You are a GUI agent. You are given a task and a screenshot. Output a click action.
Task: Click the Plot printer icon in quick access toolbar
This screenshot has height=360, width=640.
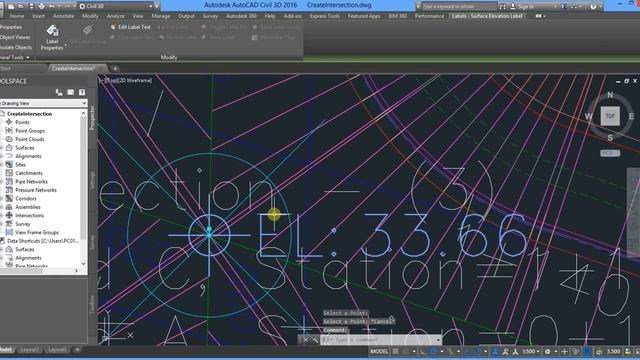pos(41,6)
